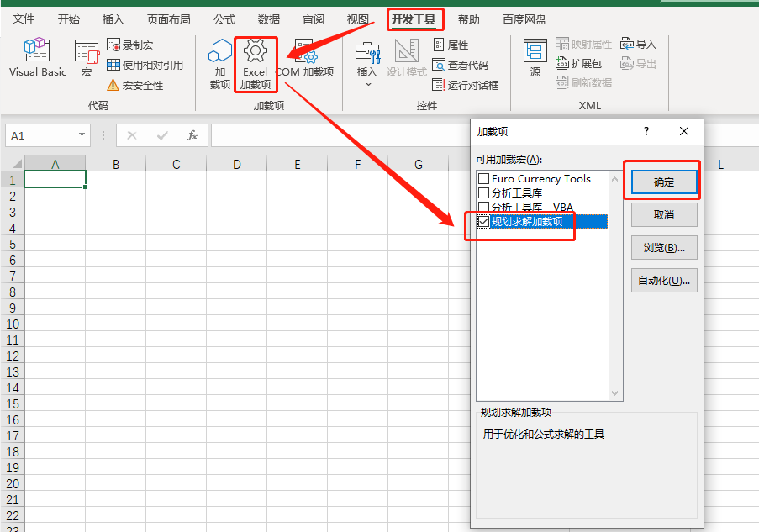Open the Name Box dropdown arrow
The height and width of the screenshot is (532, 759).
pyautogui.click(x=82, y=135)
